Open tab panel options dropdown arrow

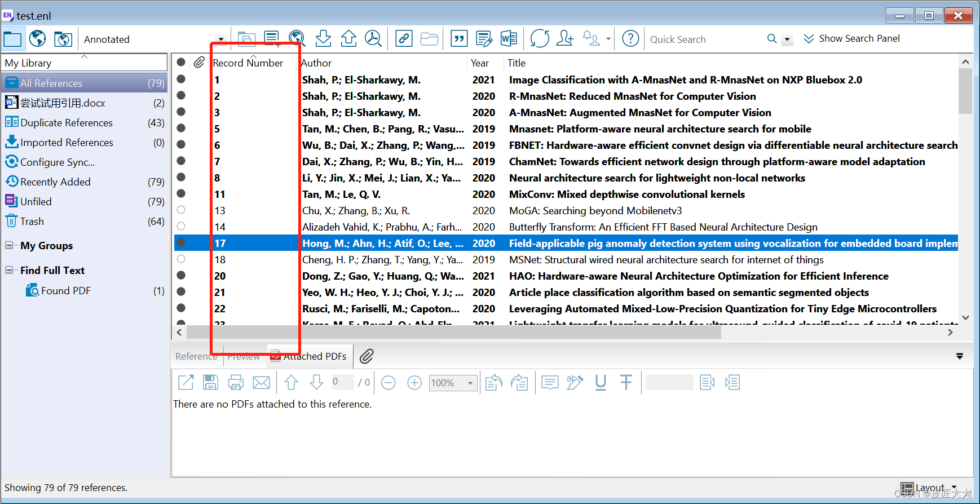[960, 356]
